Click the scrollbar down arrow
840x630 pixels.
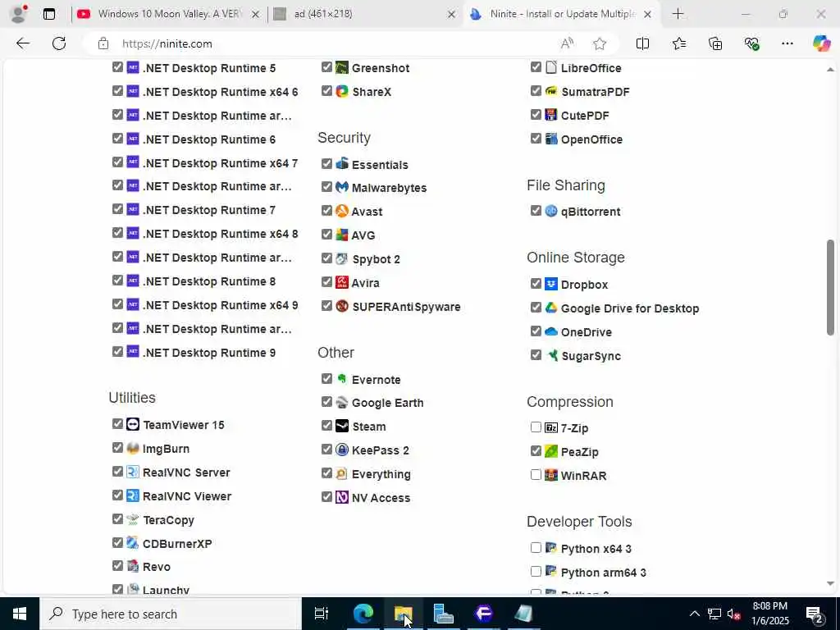[x=830, y=583]
